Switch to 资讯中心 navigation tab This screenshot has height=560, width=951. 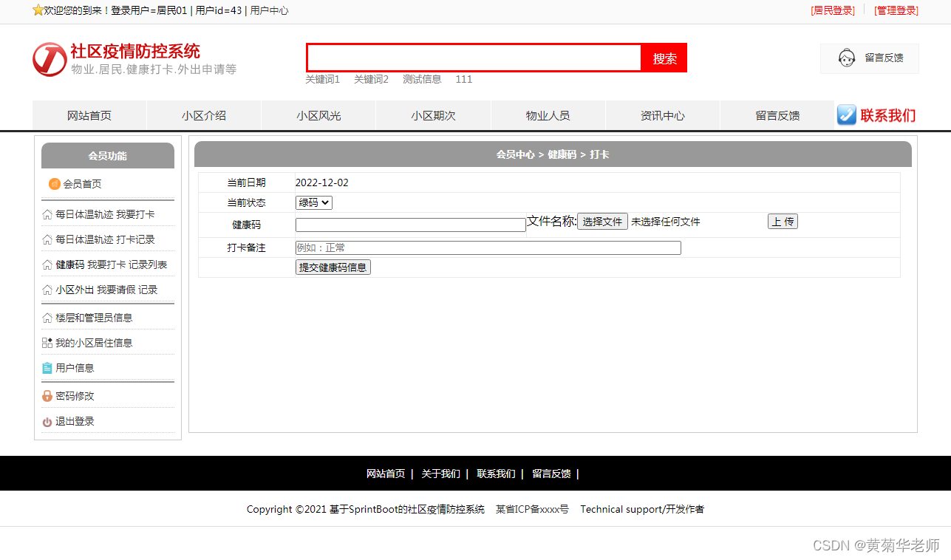pos(663,115)
